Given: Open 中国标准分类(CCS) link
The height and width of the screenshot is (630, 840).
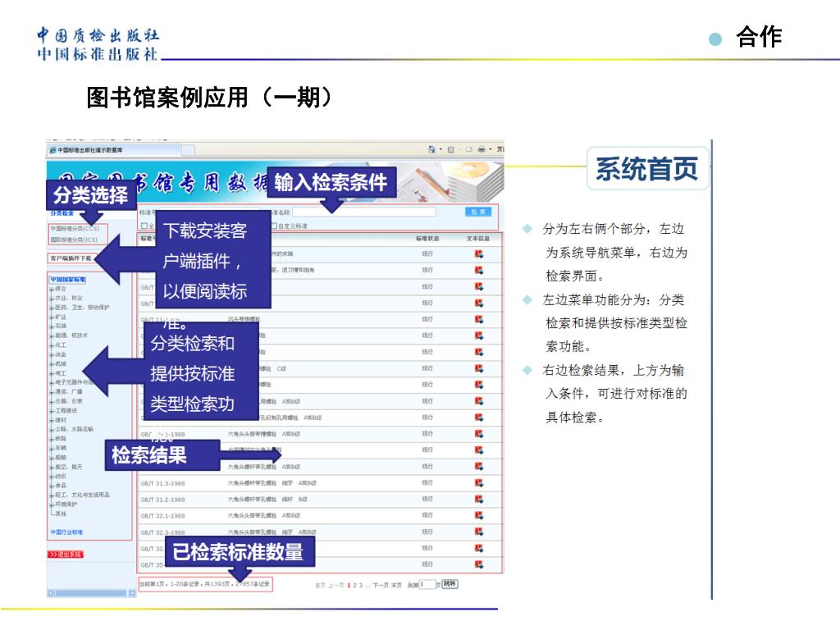Looking at the screenshot, I should 75,229.
